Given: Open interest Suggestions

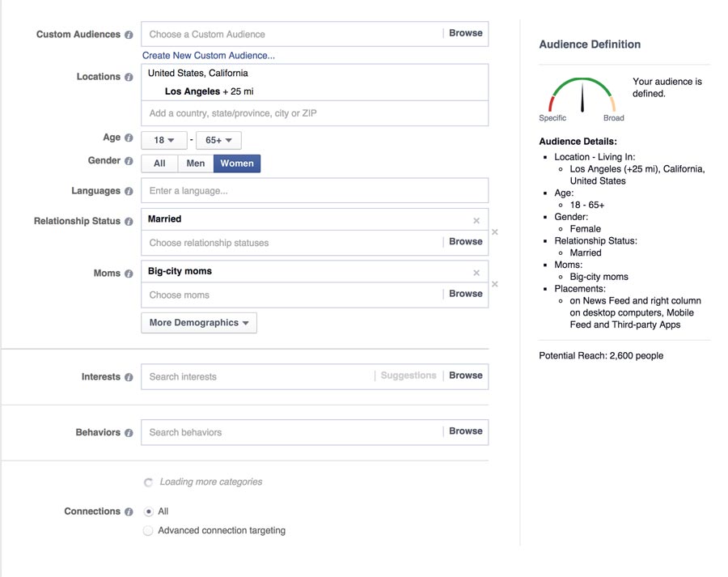Looking at the screenshot, I should (x=408, y=375).
